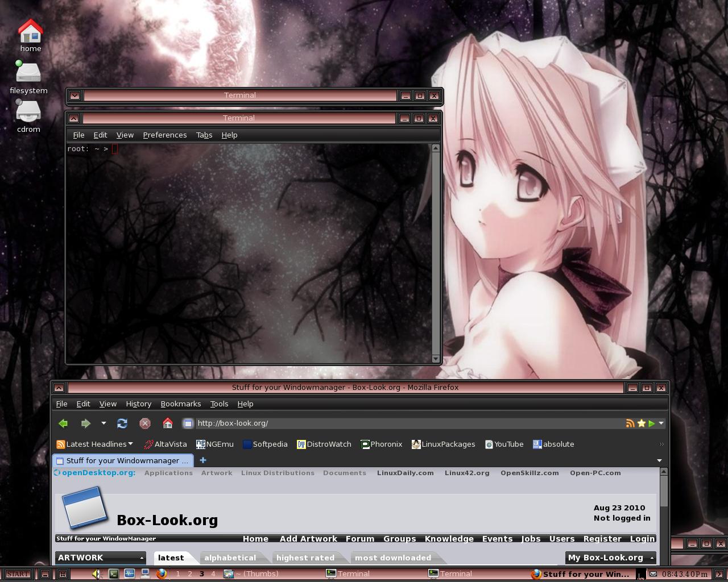Image resolution: width=728 pixels, height=582 pixels.
Task: Launch terminal from taskbar launcher icon
Action: (114, 574)
